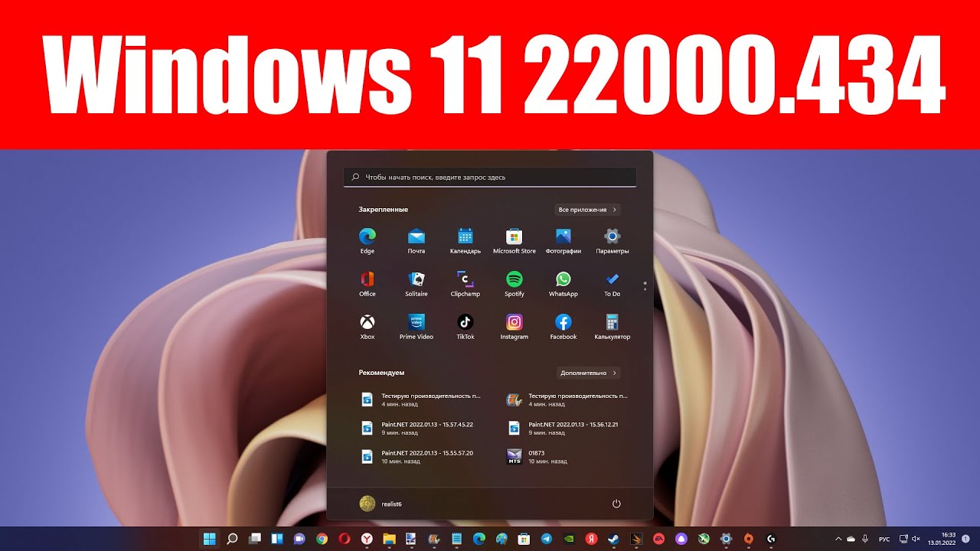Open Logitech G HUB on taskbar
Image resolution: width=980 pixels, height=551 pixels.
click(x=771, y=539)
